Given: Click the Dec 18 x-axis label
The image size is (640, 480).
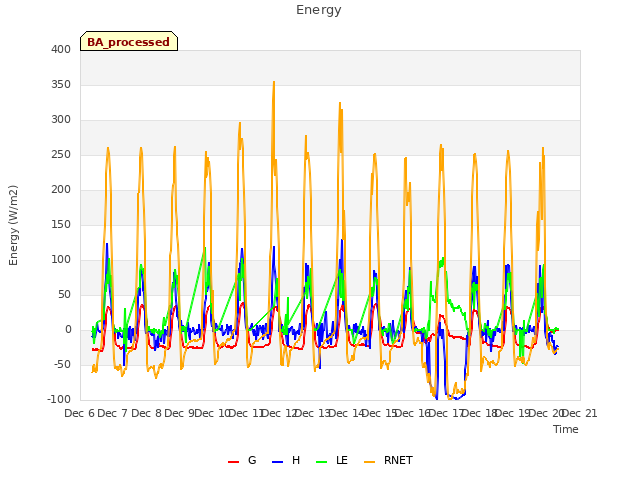Looking at the screenshot, I should pyautogui.click(x=479, y=413).
